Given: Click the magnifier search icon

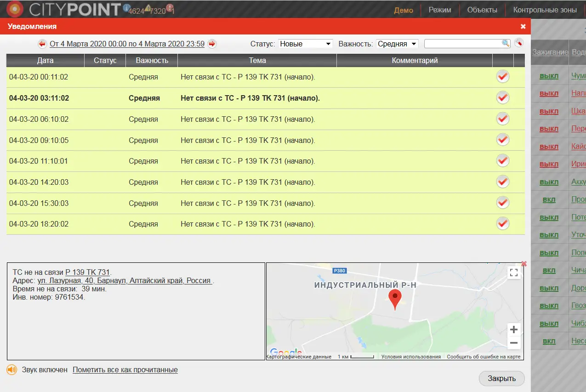Looking at the screenshot, I should pos(506,43).
